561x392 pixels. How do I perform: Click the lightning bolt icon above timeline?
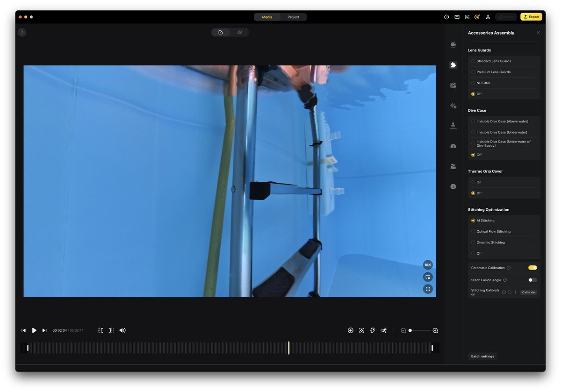(x=373, y=330)
